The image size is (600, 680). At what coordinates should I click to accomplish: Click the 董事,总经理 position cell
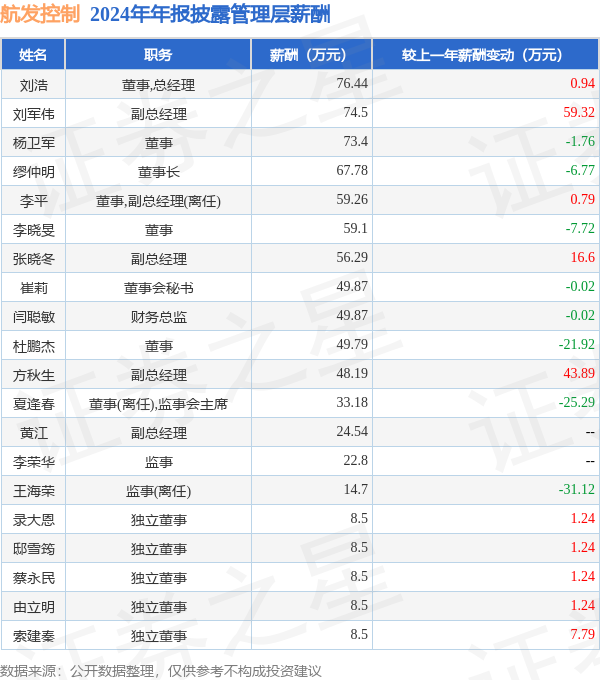(158, 85)
